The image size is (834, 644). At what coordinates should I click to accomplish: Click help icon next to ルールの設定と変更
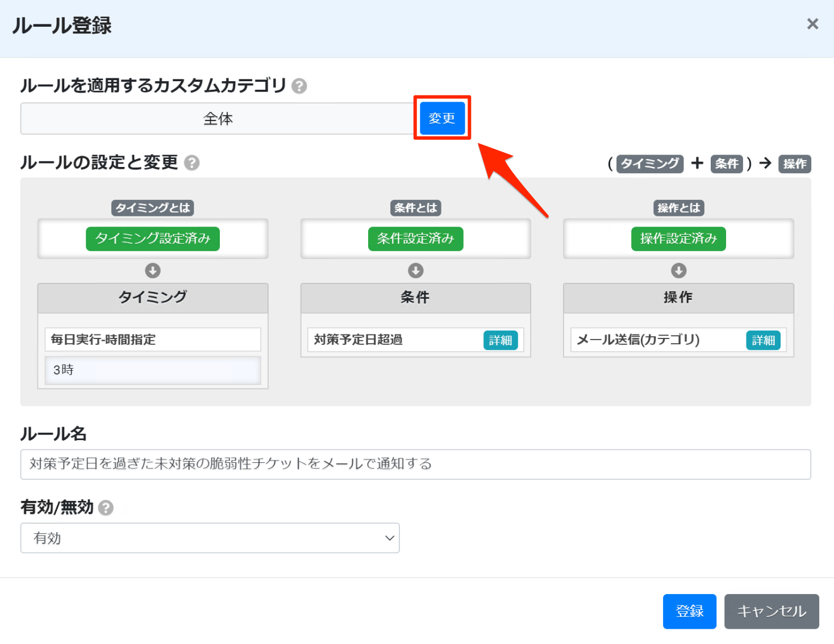coord(192,163)
